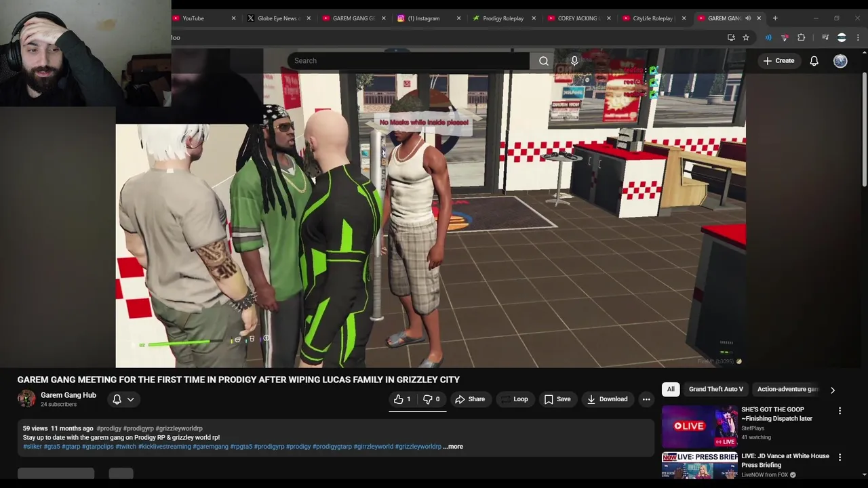Click the 59 views text
Image resolution: width=868 pixels, height=488 pixels.
(x=35, y=428)
